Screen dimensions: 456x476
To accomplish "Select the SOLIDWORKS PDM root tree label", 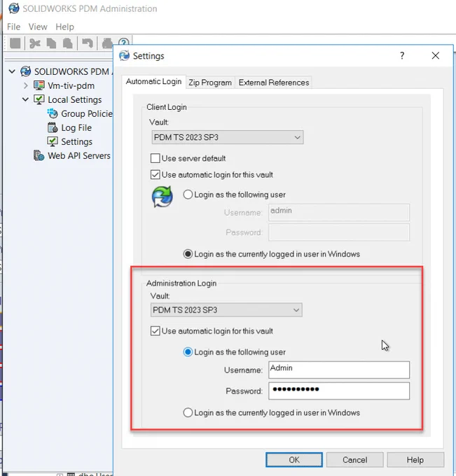I will click(74, 71).
